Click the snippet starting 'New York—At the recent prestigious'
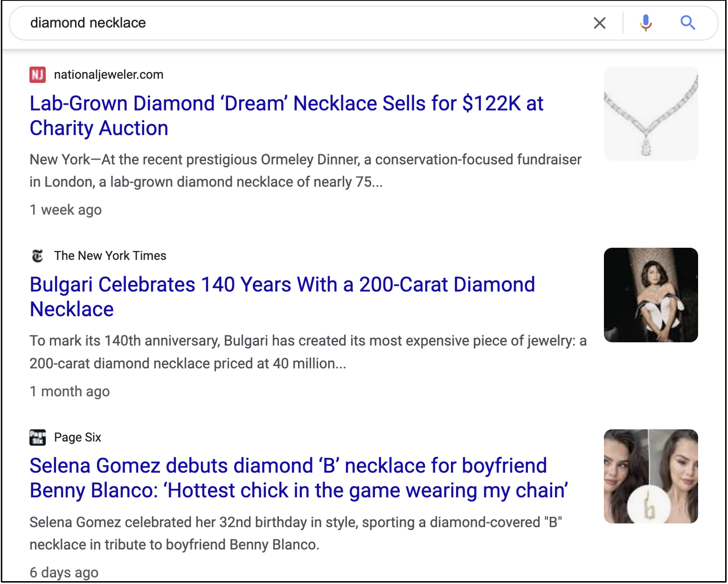 click(306, 171)
